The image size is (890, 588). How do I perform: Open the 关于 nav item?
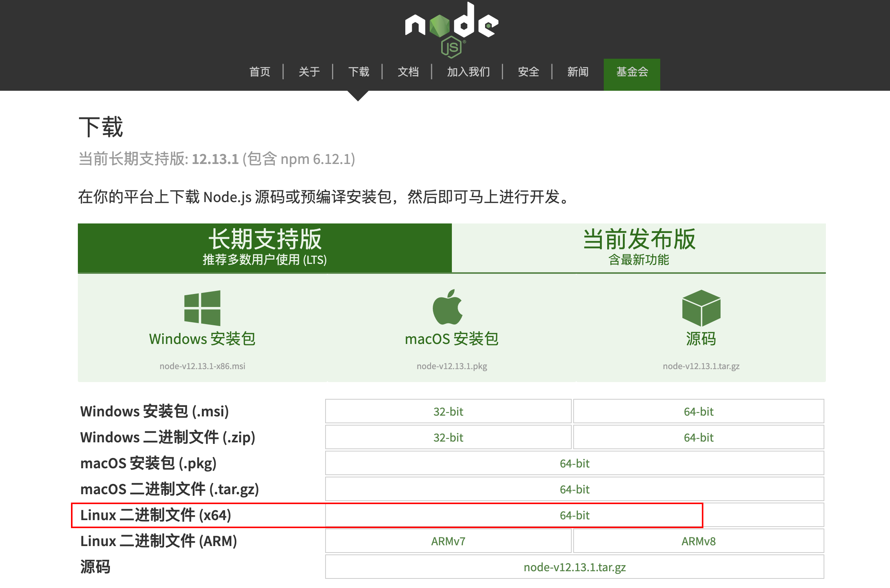pos(309,72)
